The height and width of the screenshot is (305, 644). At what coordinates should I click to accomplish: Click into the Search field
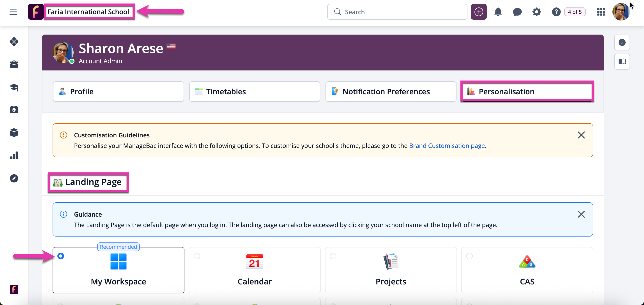click(x=397, y=12)
